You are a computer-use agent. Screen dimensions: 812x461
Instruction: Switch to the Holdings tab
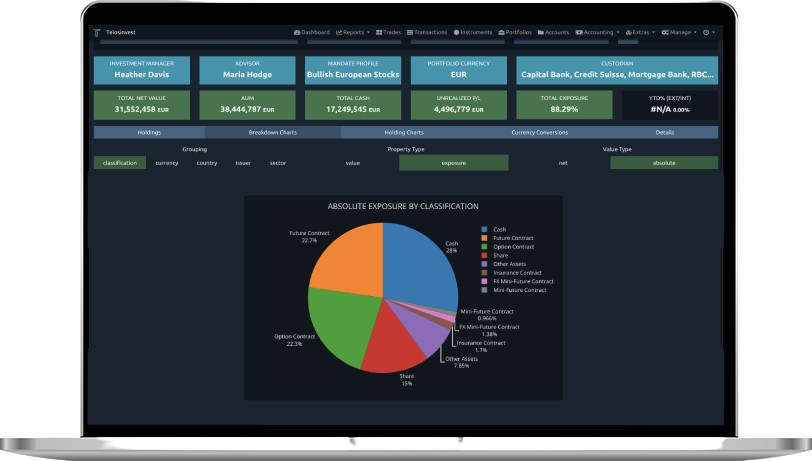click(149, 133)
